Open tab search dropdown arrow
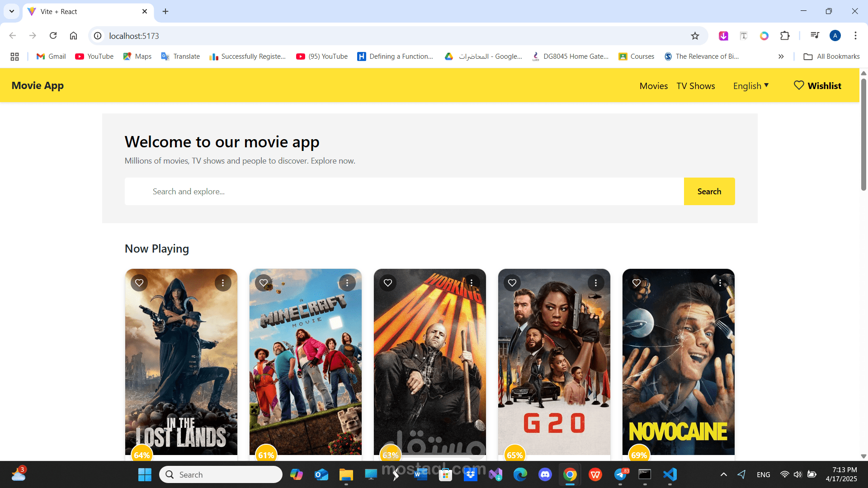868x488 pixels. tap(12, 11)
